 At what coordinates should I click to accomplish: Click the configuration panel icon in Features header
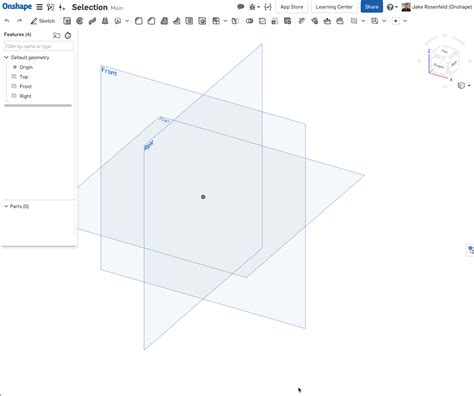[57, 35]
